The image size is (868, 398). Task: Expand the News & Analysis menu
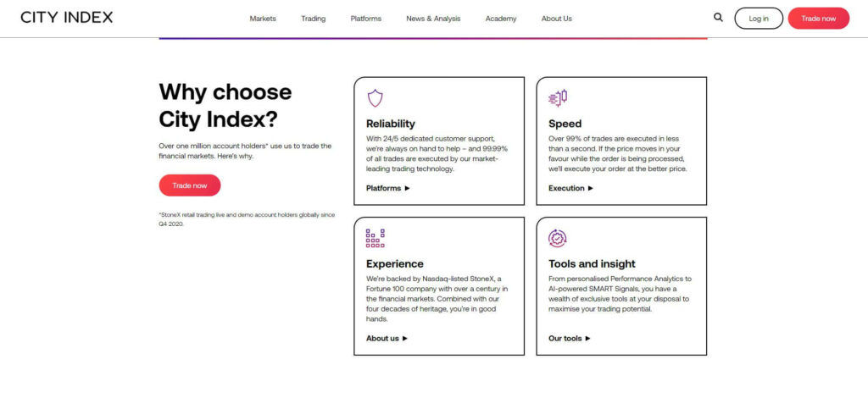pyautogui.click(x=433, y=19)
